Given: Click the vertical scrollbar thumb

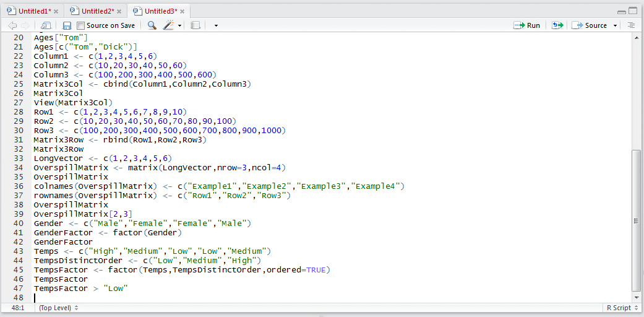Looking at the screenshot, I should pos(637,221).
